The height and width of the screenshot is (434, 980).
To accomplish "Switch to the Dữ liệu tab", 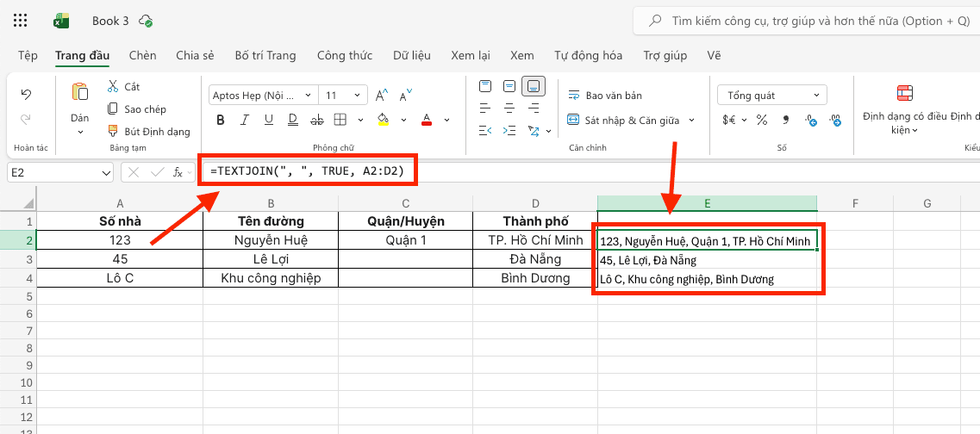I will point(412,56).
